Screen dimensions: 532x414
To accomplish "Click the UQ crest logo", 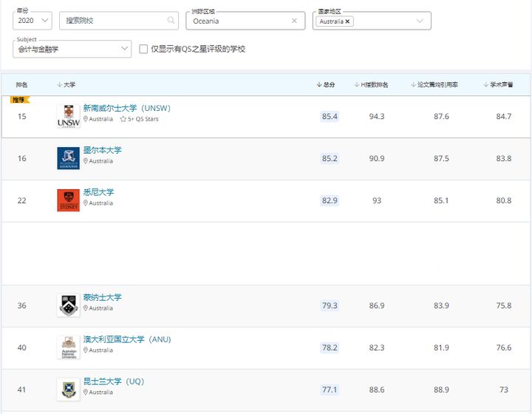I will pos(69,390).
